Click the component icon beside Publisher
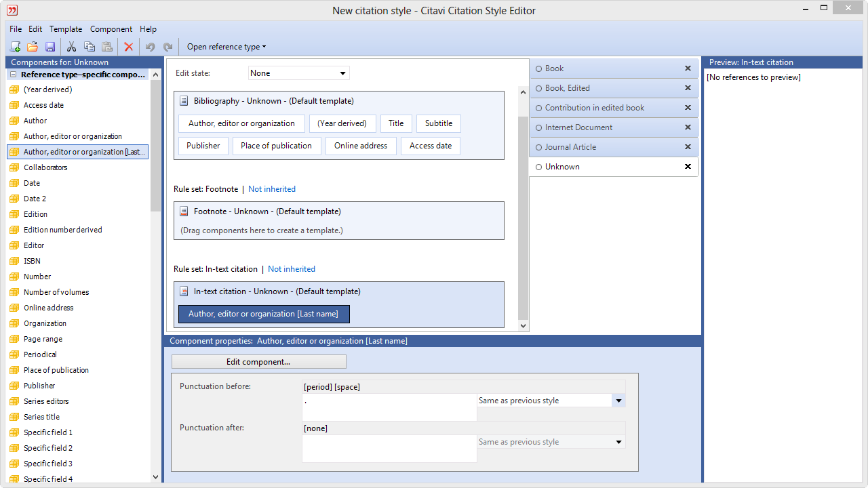 coord(14,386)
